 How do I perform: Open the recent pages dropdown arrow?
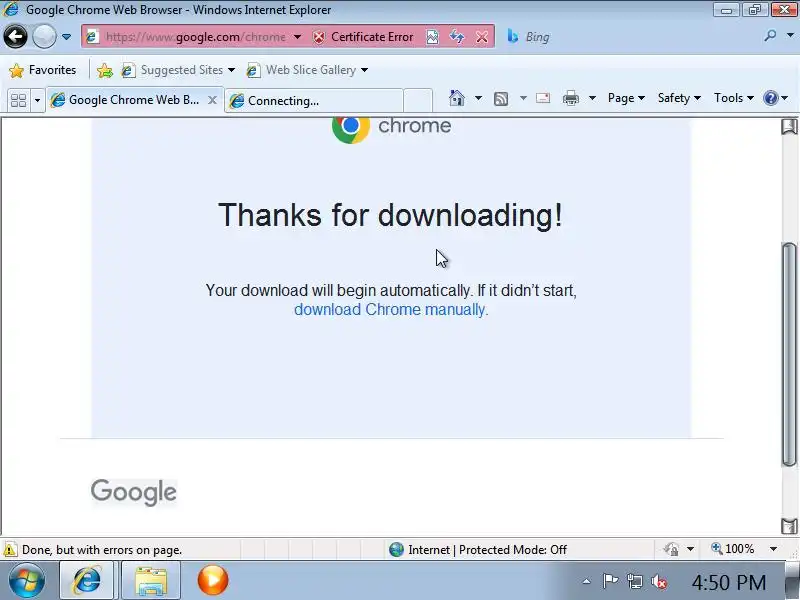point(66,37)
